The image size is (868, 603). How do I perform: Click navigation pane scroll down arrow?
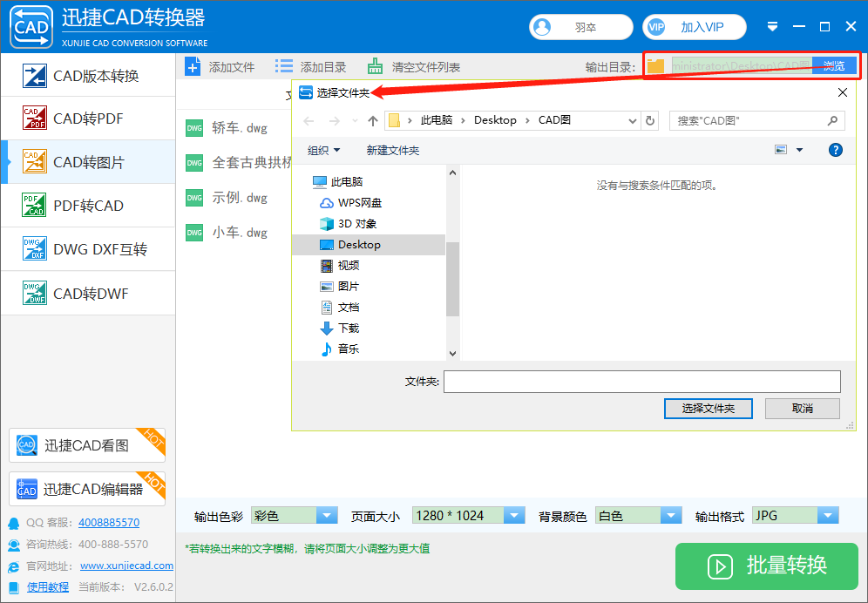point(453,353)
